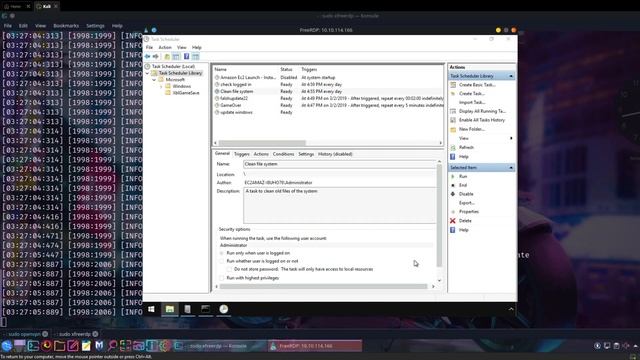Select the GameOver task row
The height and width of the screenshot is (360, 640).
point(329,105)
